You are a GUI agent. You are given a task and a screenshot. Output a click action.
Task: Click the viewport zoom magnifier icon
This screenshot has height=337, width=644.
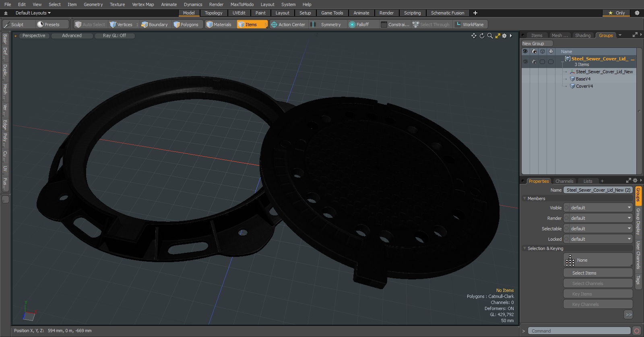tap(490, 36)
